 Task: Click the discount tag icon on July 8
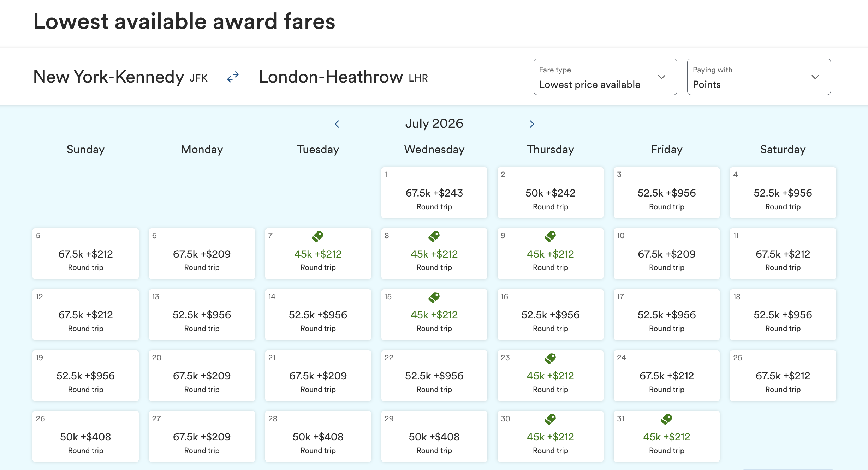point(434,236)
